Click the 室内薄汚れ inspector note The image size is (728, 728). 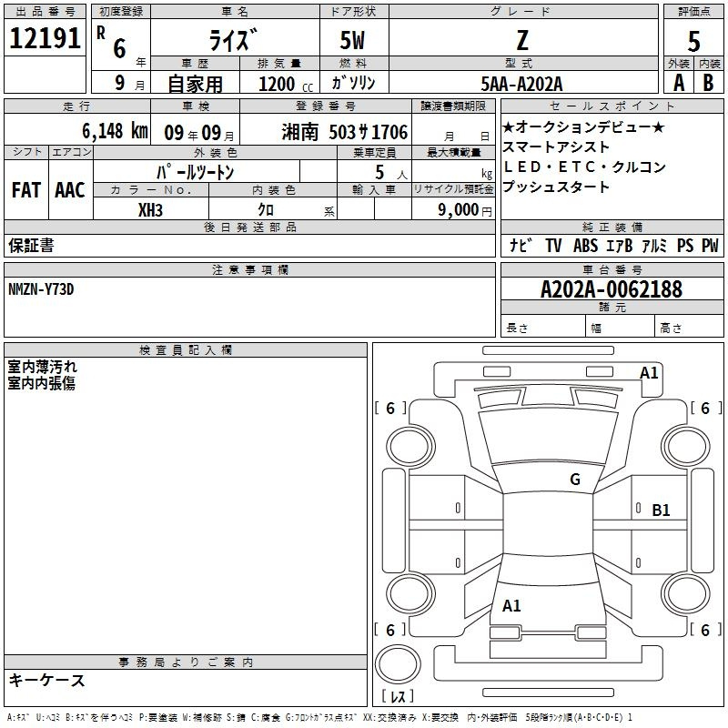click(43, 367)
